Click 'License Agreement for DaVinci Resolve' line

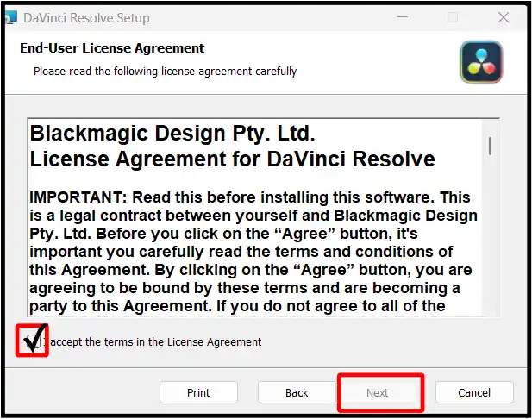pyautogui.click(x=232, y=159)
